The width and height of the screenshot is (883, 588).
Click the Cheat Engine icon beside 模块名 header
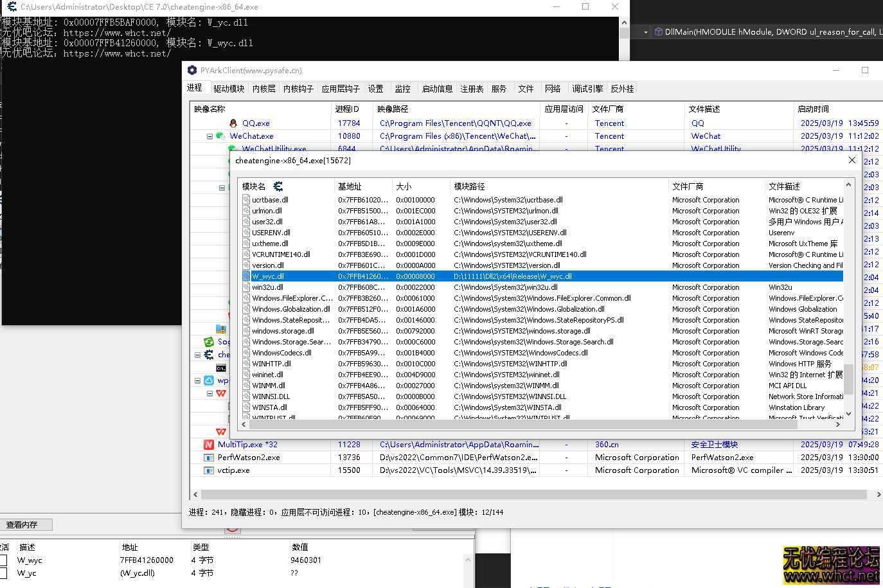278,186
